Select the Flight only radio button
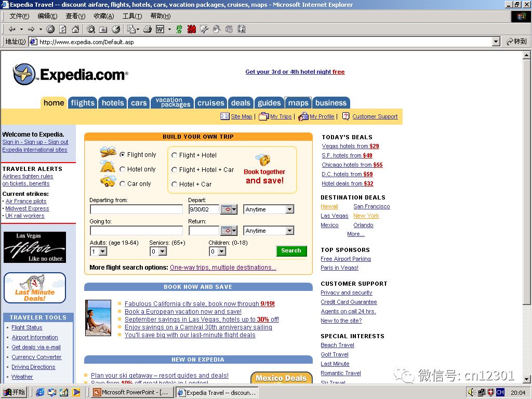The image size is (532, 399). [x=123, y=155]
